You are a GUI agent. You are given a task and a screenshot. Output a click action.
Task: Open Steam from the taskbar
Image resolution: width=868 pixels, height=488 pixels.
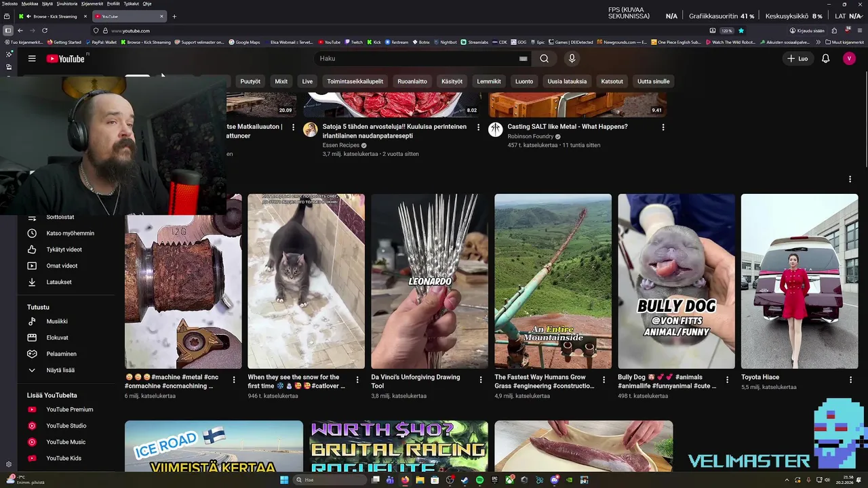tap(465, 480)
